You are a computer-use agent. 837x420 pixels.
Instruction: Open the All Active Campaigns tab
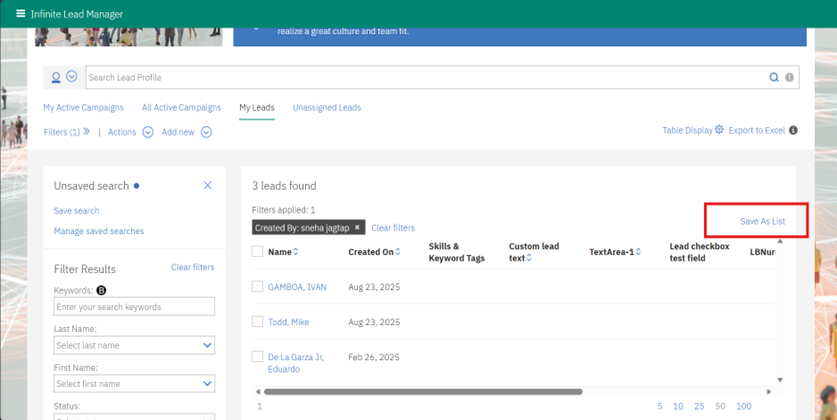coord(181,107)
